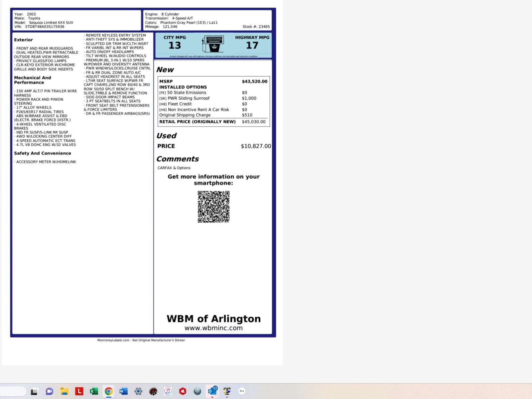Click 'SIDE-DOOR IMPACT BEAMS' feature line
Screen dimensions: 532x399
tap(110, 97)
